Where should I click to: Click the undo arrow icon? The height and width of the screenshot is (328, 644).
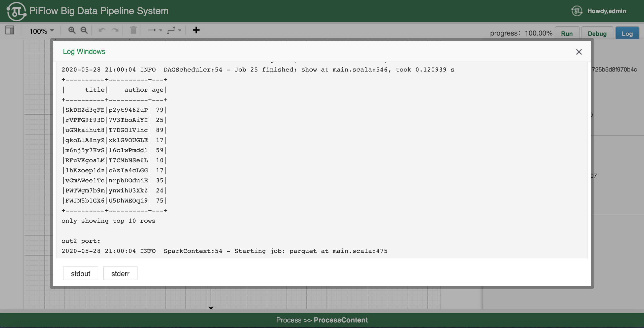102,30
